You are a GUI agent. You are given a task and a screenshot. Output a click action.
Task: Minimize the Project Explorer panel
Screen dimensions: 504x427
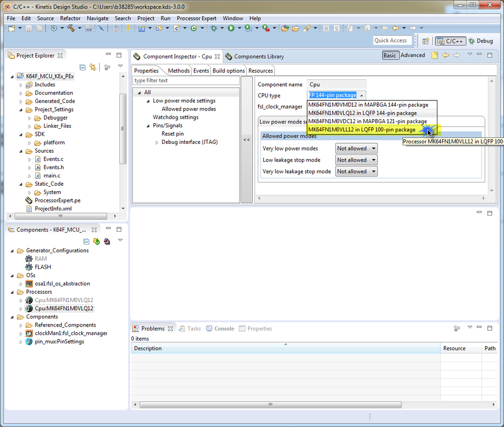click(x=108, y=55)
